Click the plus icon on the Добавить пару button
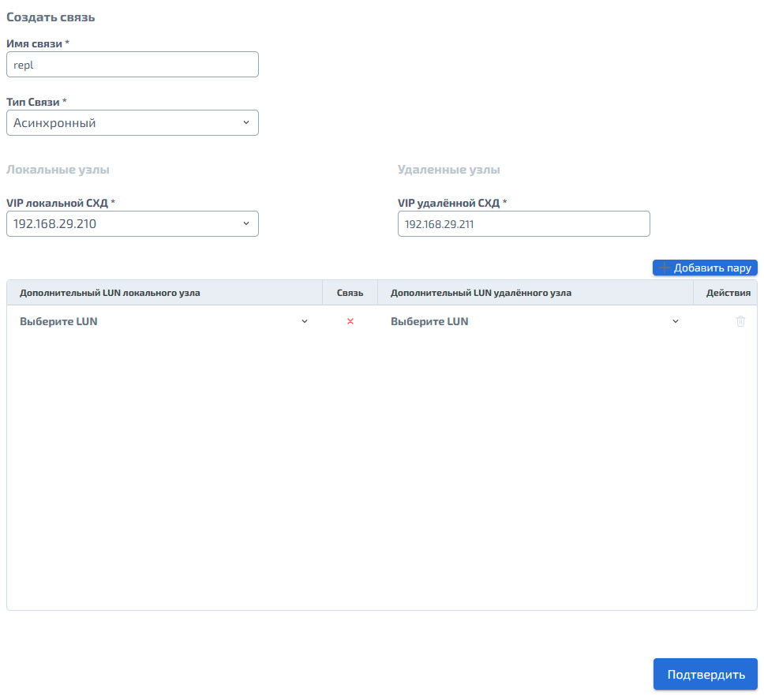Screen dimensions: 764x700 click(x=664, y=268)
